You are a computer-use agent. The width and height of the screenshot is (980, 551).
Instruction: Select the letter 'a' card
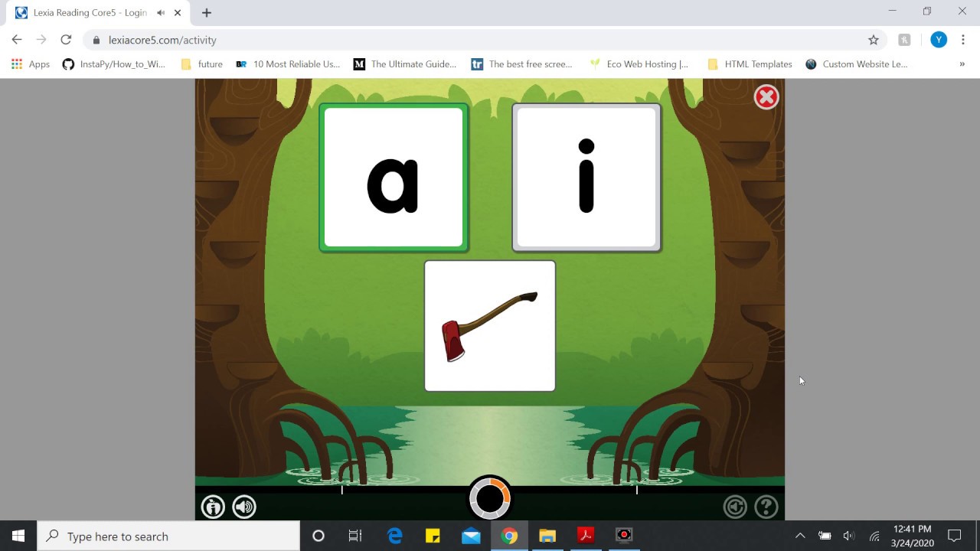(x=394, y=178)
